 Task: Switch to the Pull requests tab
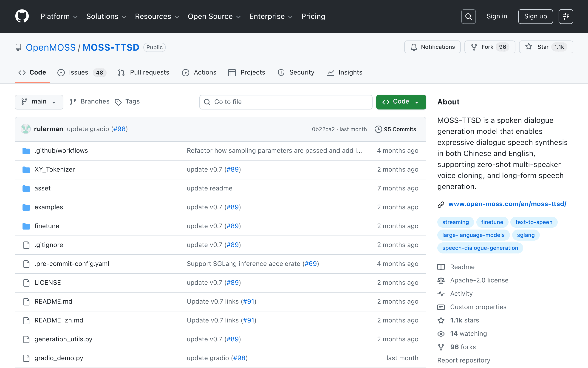click(143, 72)
